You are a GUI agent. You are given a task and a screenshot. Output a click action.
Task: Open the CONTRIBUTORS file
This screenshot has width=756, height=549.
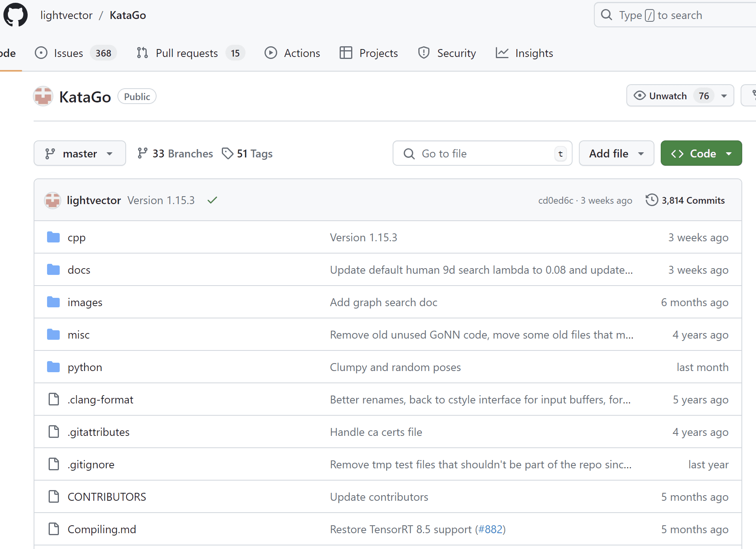[107, 497]
